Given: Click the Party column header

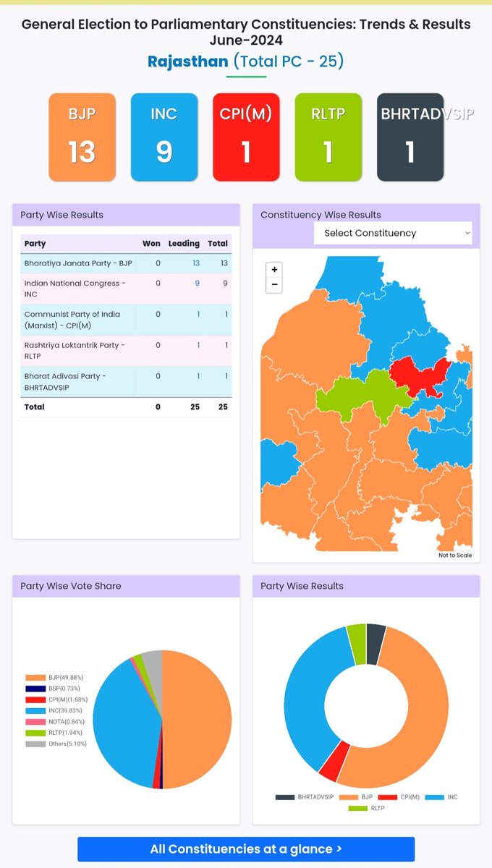Looking at the screenshot, I should pos(35,244).
